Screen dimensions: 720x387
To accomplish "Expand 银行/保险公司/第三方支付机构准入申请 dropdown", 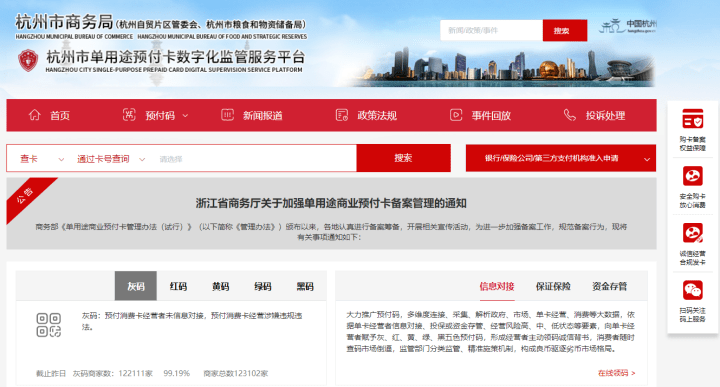I will coord(561,158).
